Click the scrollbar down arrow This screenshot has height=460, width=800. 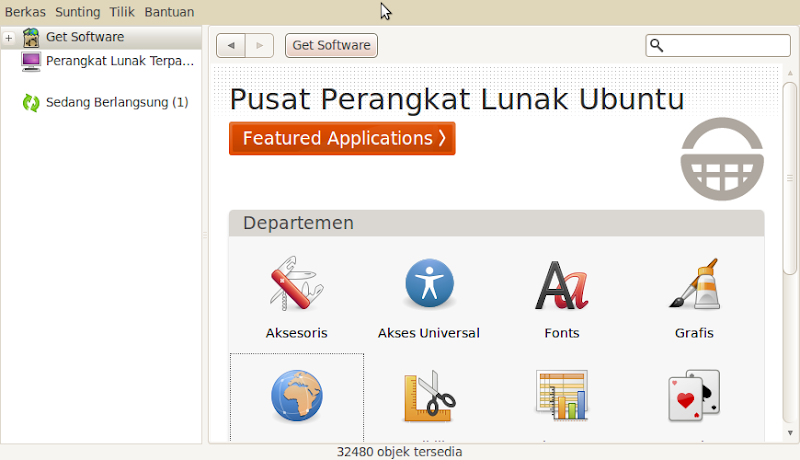790,433
